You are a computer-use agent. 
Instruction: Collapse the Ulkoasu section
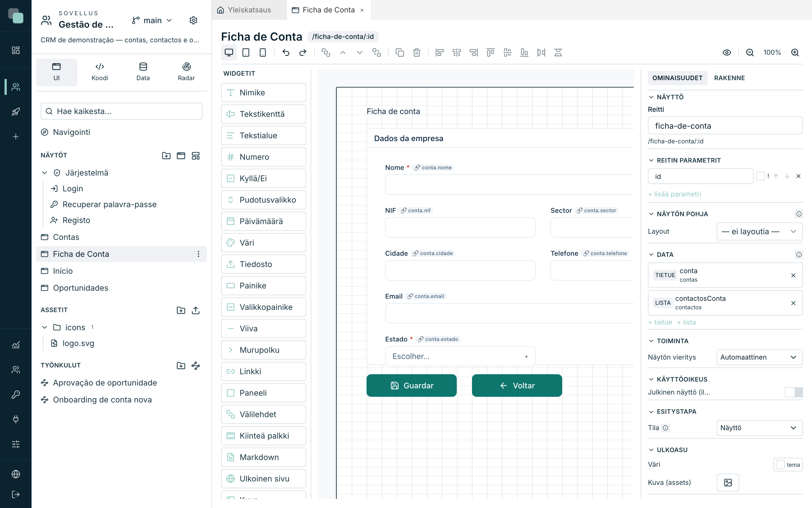point(651,450)
